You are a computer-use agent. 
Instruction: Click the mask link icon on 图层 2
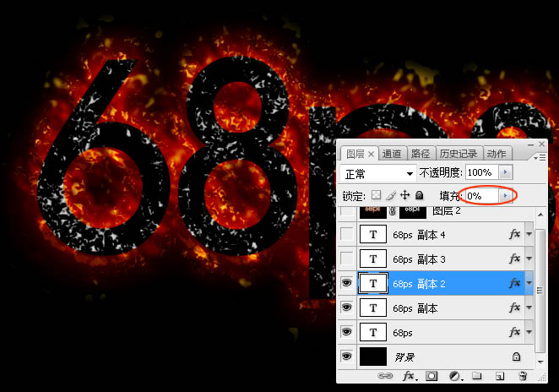pos(393,211)
